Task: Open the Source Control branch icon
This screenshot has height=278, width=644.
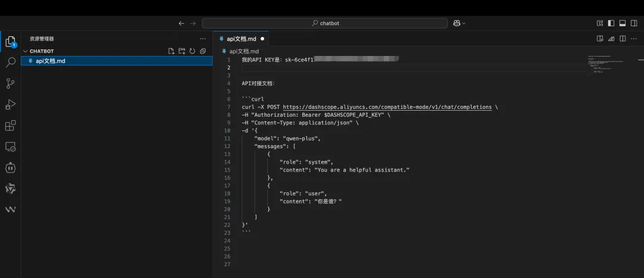Action: click(x=10, y=84)
